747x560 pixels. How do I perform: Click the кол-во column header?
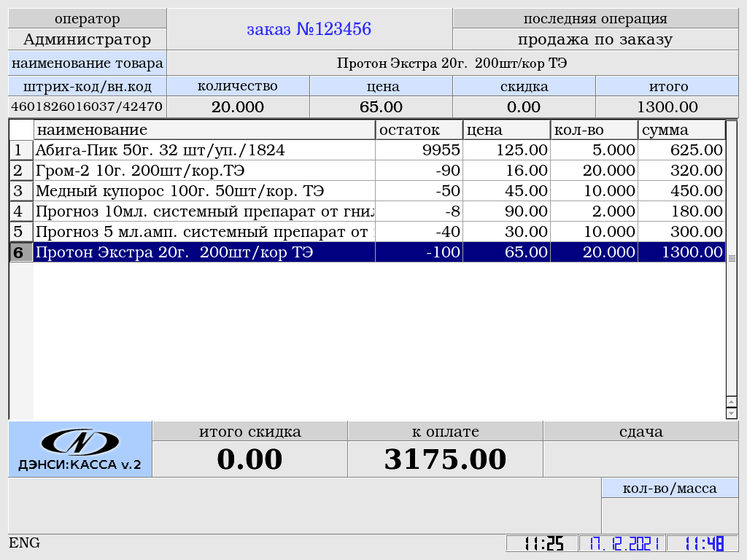(594, 130)
